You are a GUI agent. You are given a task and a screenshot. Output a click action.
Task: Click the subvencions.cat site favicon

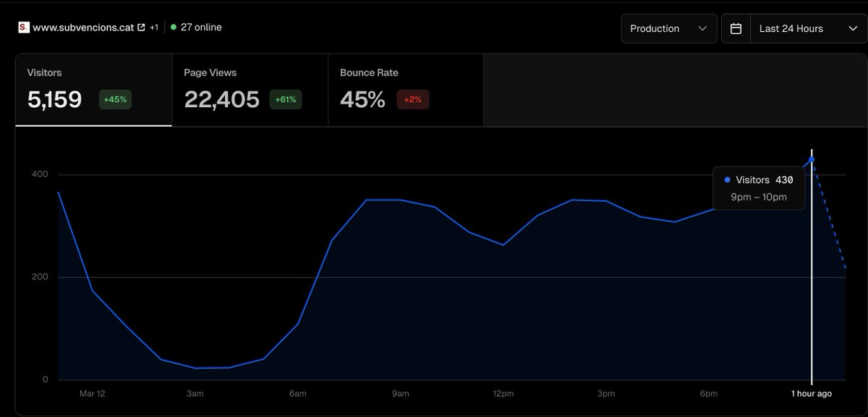(x=24, y=28)
